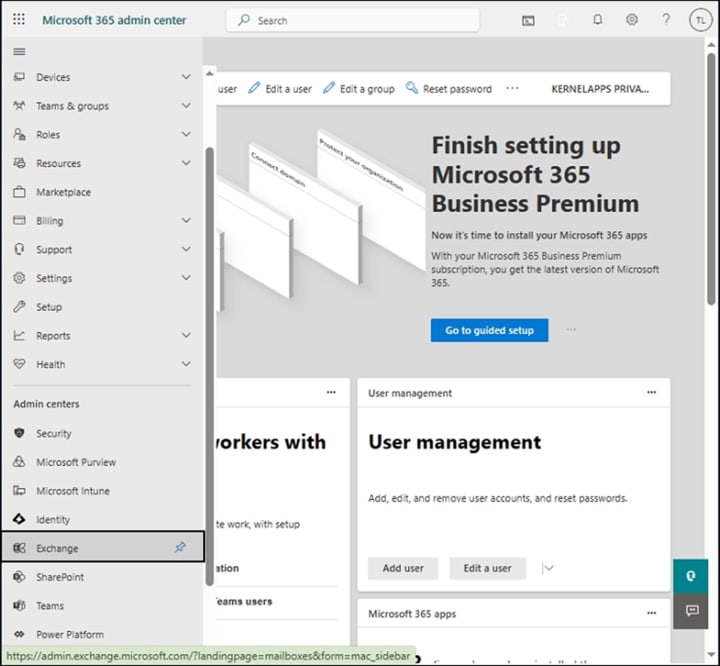Click Go to guided setup button

[489, 330]
